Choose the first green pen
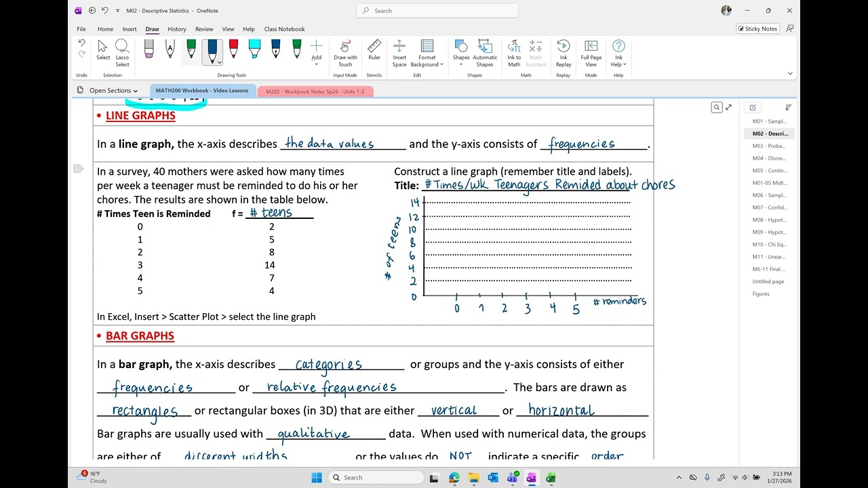The height and width of the screenshot is (488, 868). click(191, 49)
